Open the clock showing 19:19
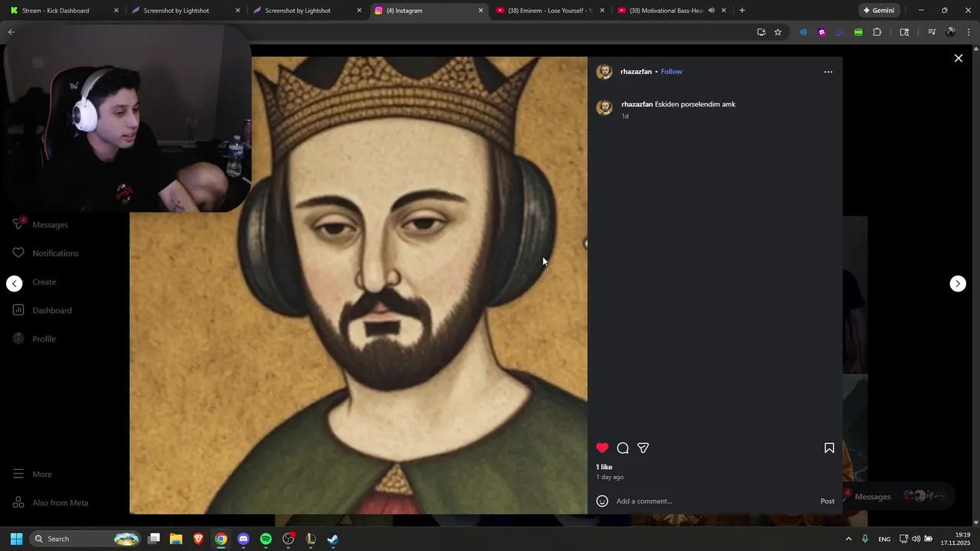The width and height of the screenshot is (980, 551). point(956,539)
